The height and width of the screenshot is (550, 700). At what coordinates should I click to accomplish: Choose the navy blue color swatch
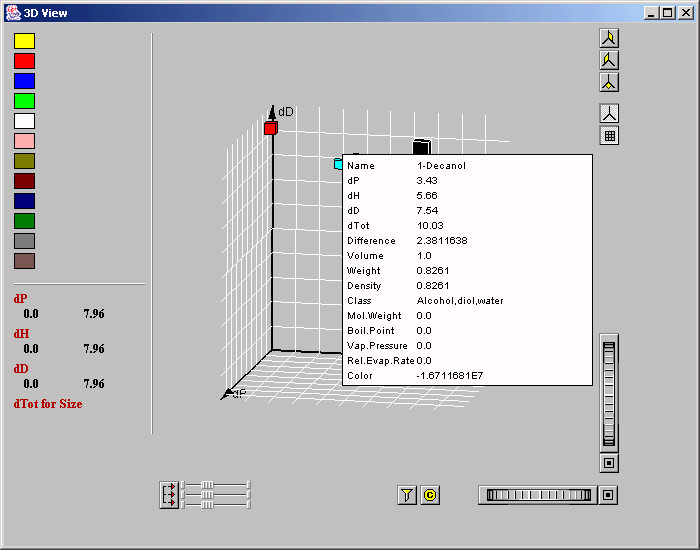(24, 201)
